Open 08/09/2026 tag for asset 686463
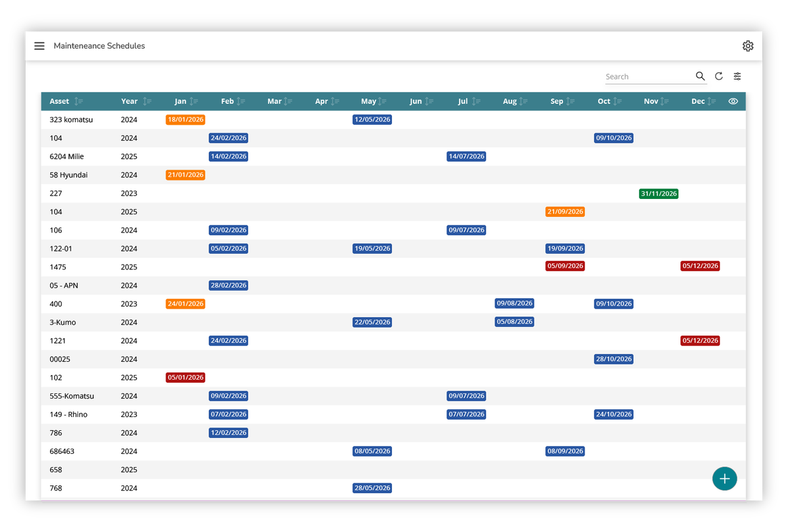 point(565,451)
